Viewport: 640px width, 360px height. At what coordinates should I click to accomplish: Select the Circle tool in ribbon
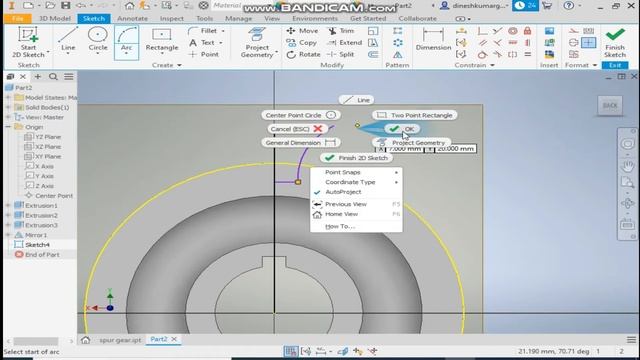(x=98, y=41)
